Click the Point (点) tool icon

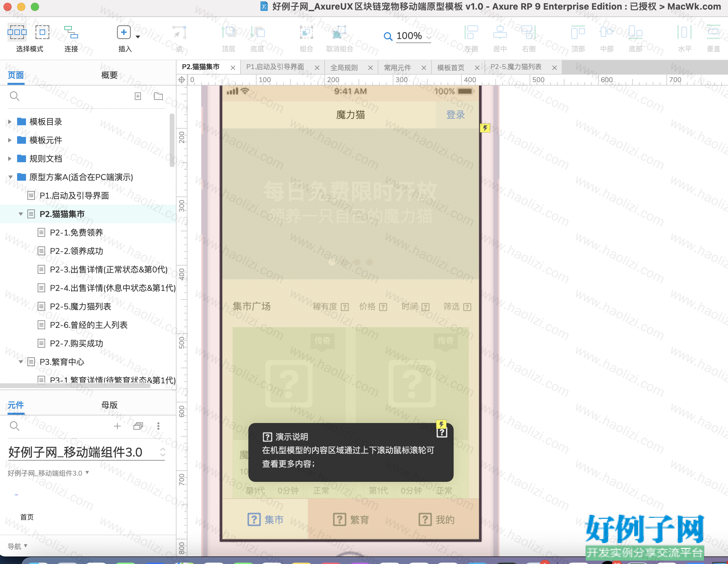179,33
